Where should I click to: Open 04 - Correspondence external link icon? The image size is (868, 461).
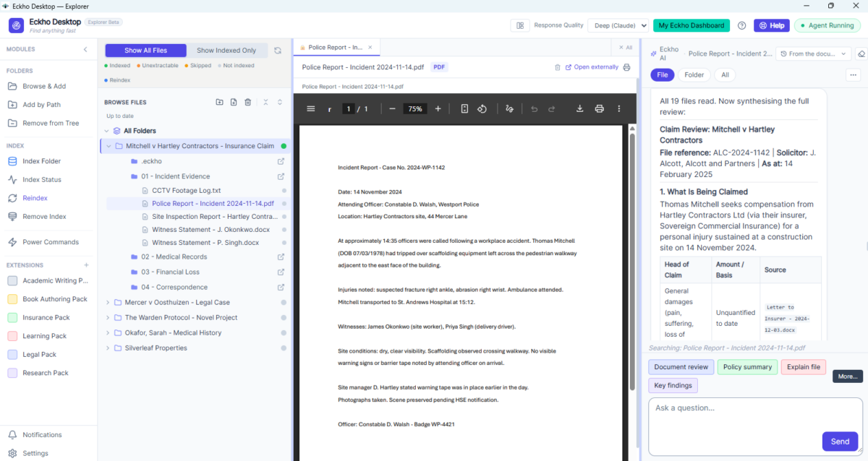[x=281, y=287]
